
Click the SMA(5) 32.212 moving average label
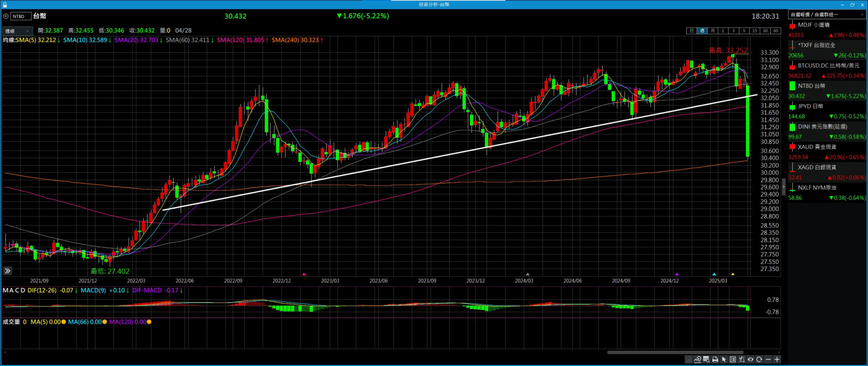[x=37, y=40]
